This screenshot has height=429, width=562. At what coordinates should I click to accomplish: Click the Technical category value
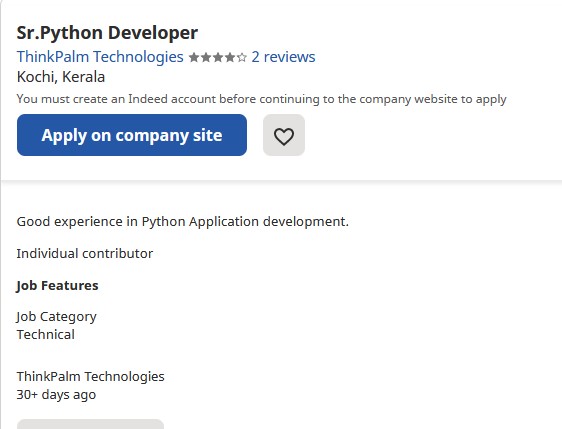point(46,335)
